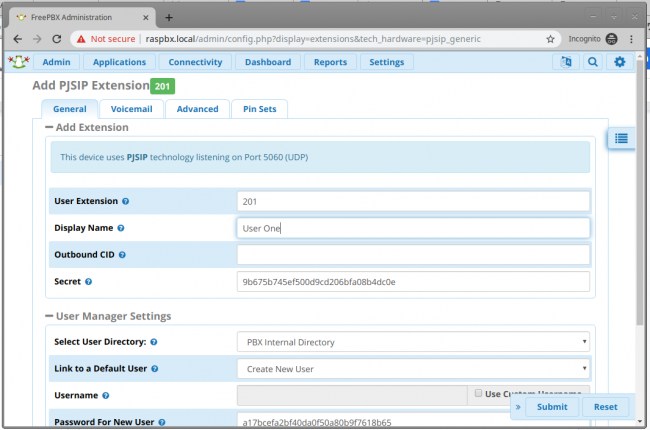Click help icon next to Secret

[x=88, y=282]
